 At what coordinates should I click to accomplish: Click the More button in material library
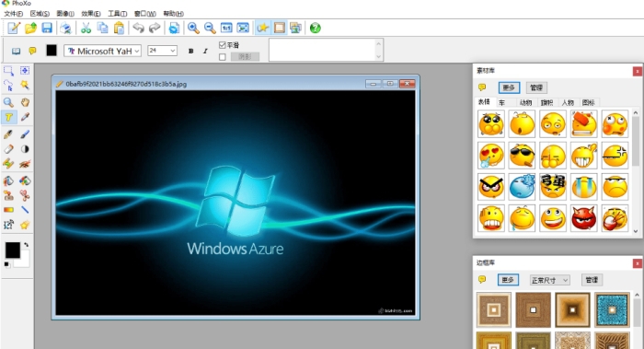point(509,87)
